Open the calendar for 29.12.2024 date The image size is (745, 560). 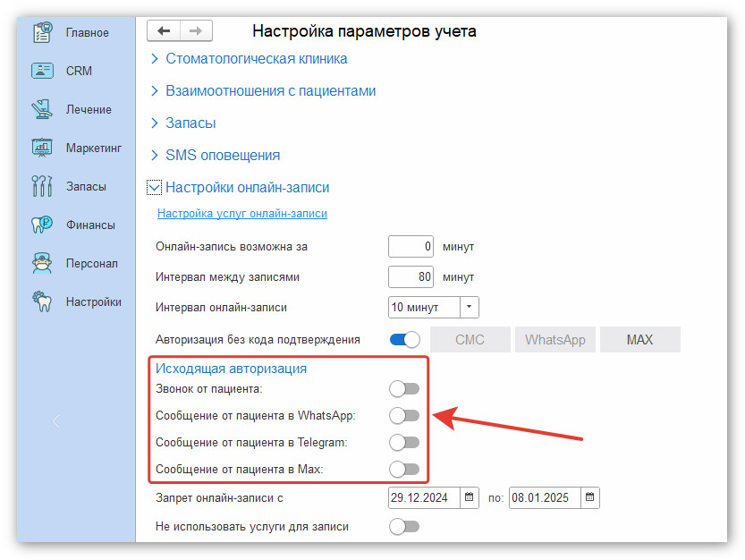[x=469, y=497]
